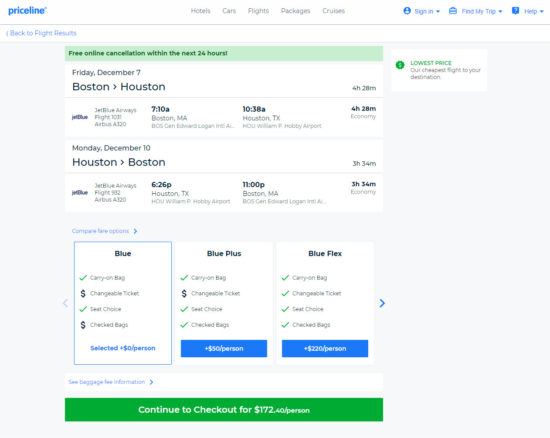Viewport: 550px width, 438px height.
Task: Open the Cars section
Action: tap(229, 11)
